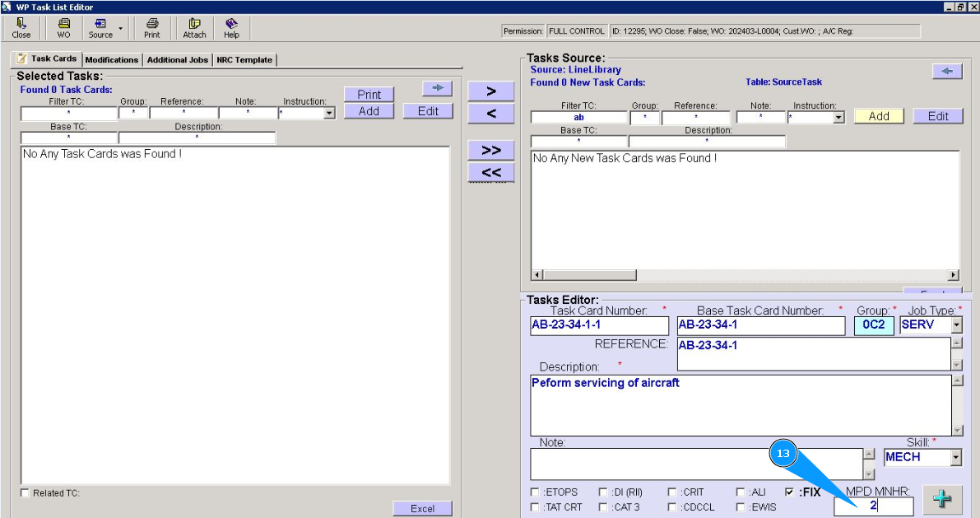Open the Job Type dropdown
The image size is (980, 518).
(x=956, y=325)
